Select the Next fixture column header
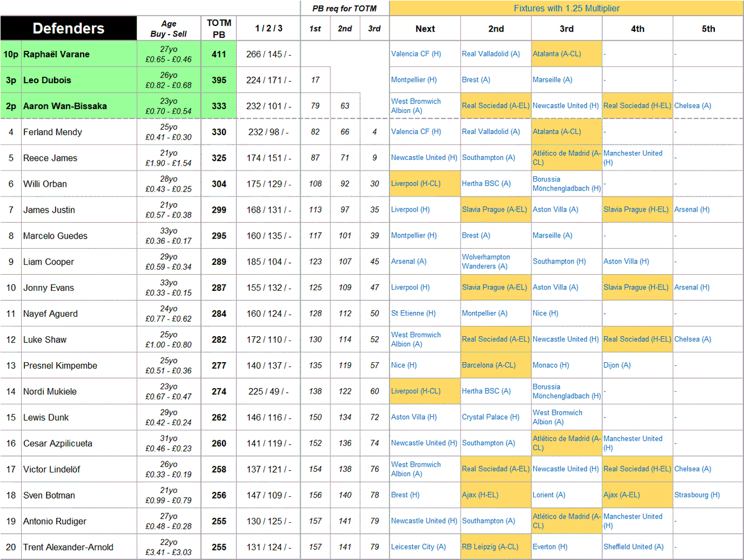Screen dimensions: 744x560 click(x=425, y=29)
